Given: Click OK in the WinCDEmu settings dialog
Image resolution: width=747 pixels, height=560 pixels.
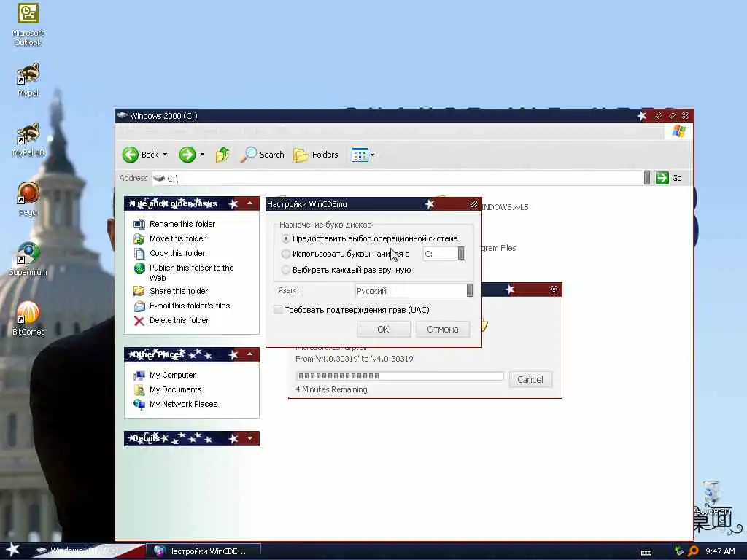Looking at the screenshot, I should (x=384, y=330).
